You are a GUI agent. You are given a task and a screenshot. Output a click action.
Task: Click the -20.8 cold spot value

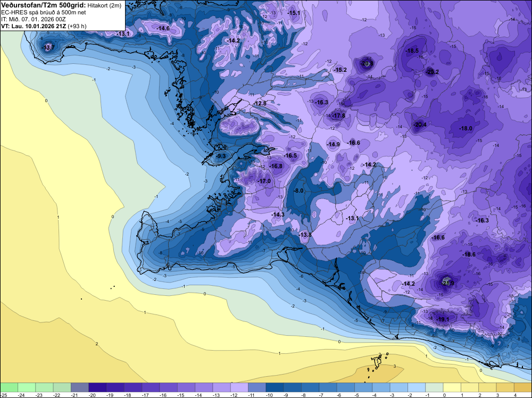point(367,63)
